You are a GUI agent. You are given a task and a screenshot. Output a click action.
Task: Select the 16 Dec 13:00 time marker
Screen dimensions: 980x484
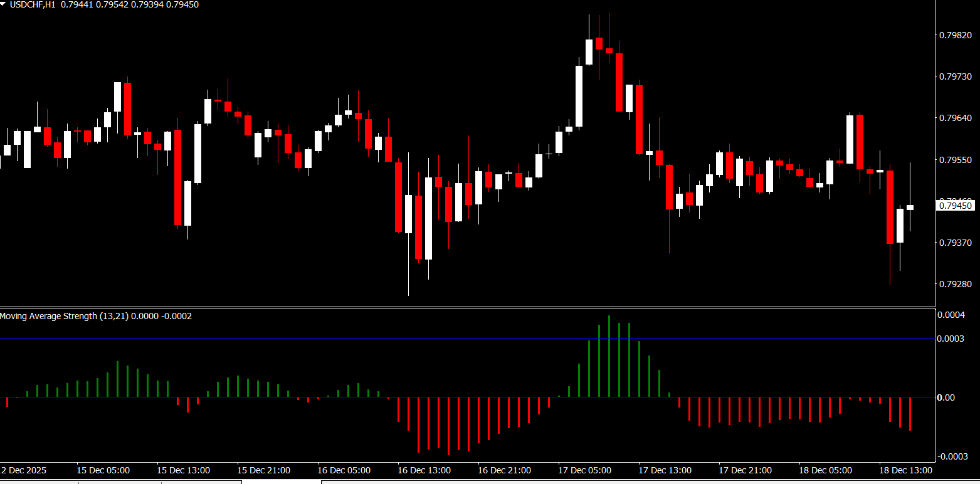click(x=424, y=470)
